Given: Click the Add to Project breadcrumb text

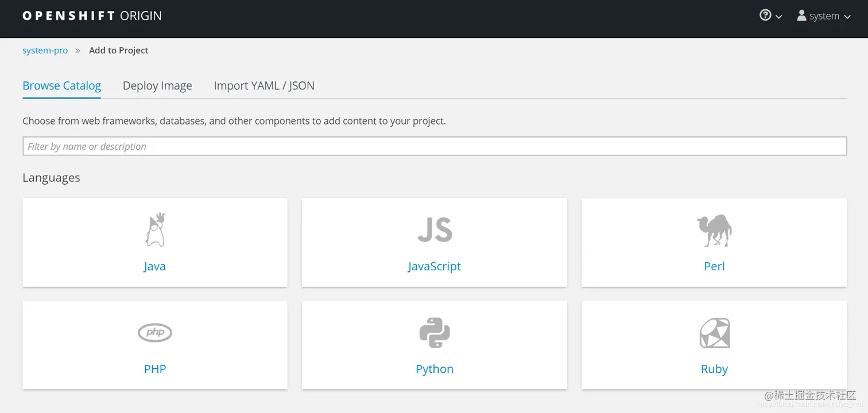Looking at the screenshot, I should pyautogui.click(x=118, y=50).
